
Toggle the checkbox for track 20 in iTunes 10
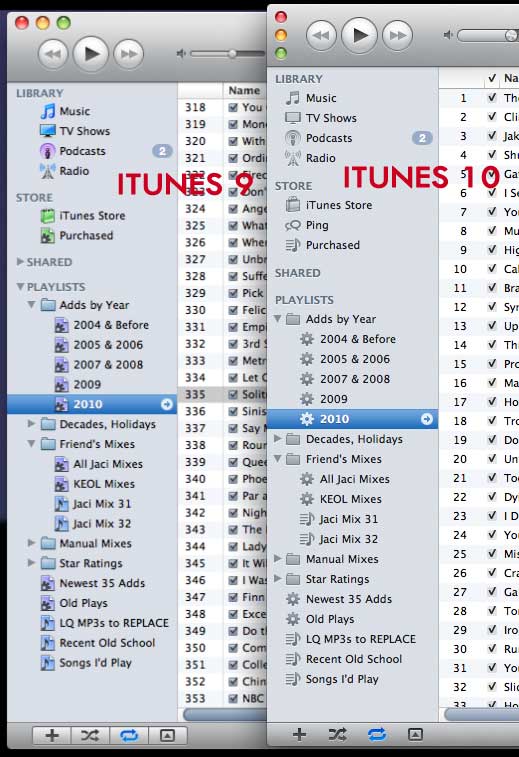492,458
